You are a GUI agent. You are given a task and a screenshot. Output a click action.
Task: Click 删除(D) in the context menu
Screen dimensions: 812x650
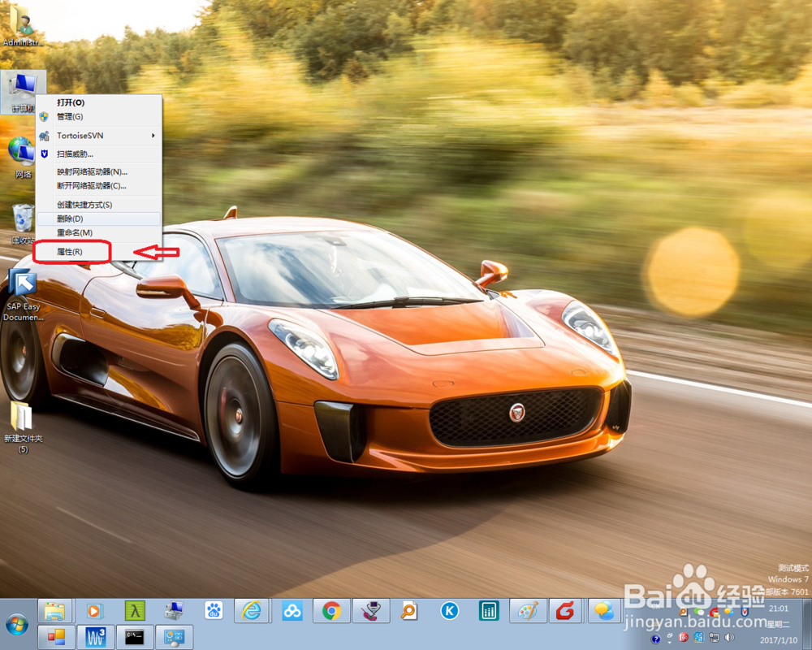tap(98, 219)
